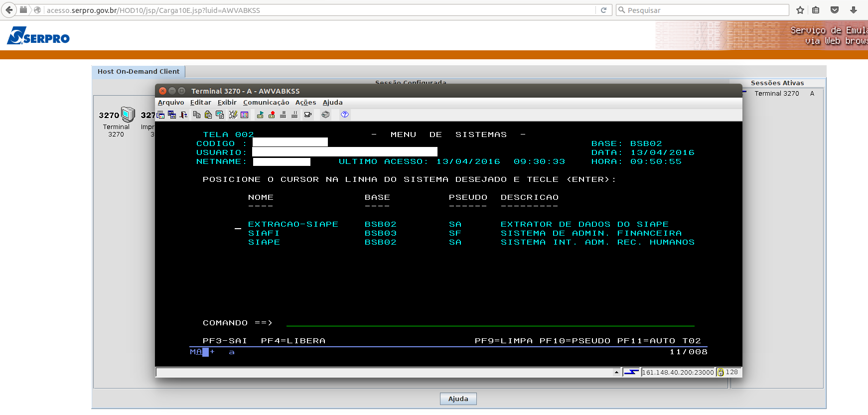Screen dimensions: 868x415
Task: Click the Pocket icon in browser toolbar
Action: [x=835, y=10]
